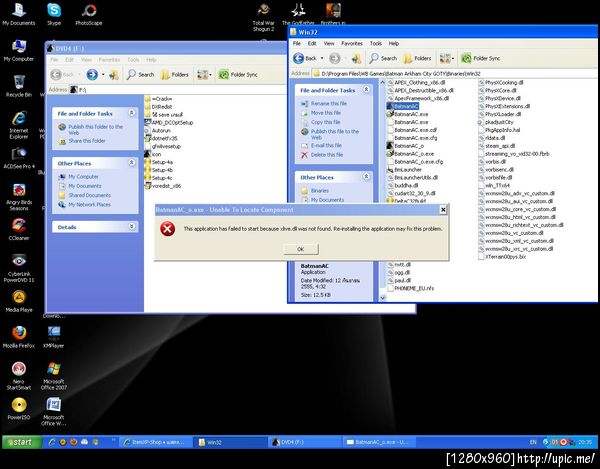Switch to Win32 taskbar button

pyautogui.click(x=230, y=442)
